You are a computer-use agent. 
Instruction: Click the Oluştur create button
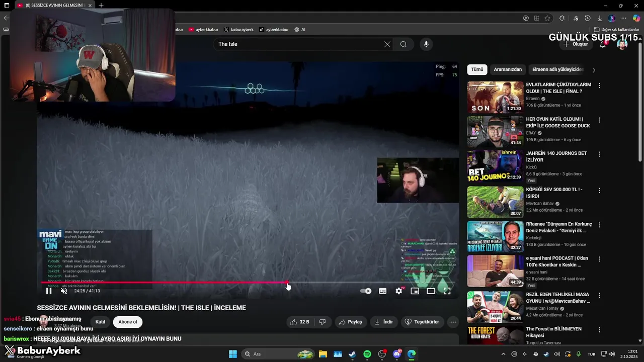pos(576,44)
